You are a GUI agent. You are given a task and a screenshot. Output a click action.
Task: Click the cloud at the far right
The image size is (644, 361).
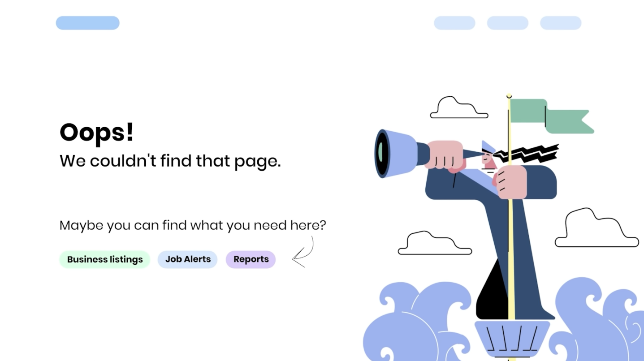(596, 228)
